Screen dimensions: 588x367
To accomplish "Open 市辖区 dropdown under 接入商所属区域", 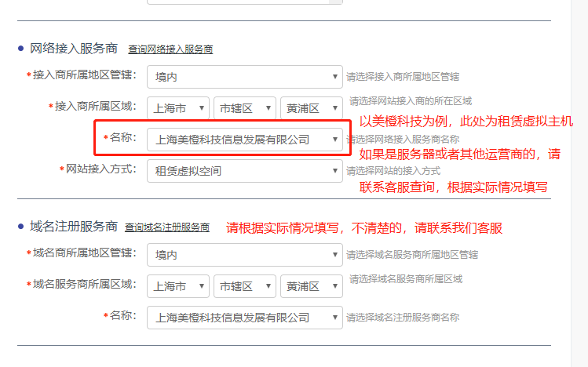I will click(244, 107).
